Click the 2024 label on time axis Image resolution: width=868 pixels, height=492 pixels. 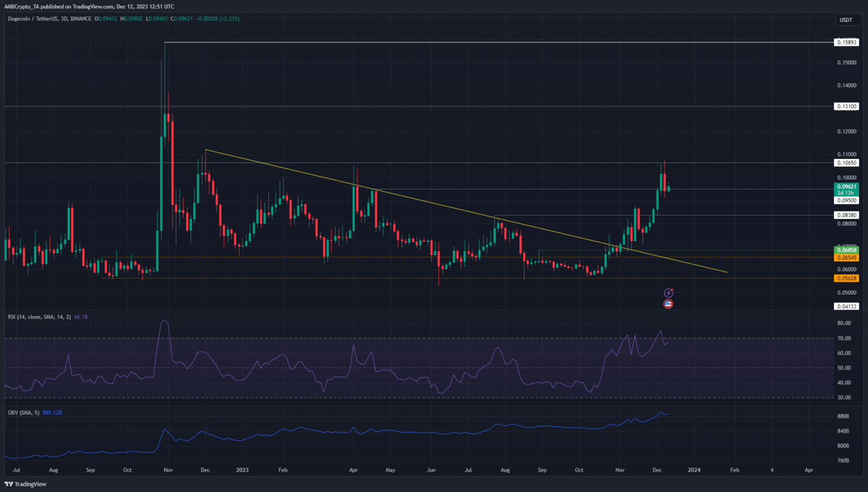click(694, 470)
